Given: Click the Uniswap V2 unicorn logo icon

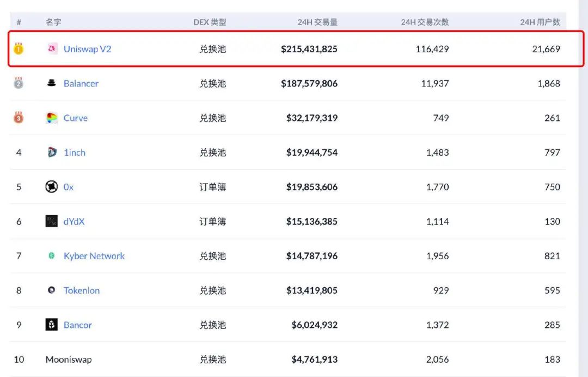Looking at the screenshot, I should pos(52,48).
